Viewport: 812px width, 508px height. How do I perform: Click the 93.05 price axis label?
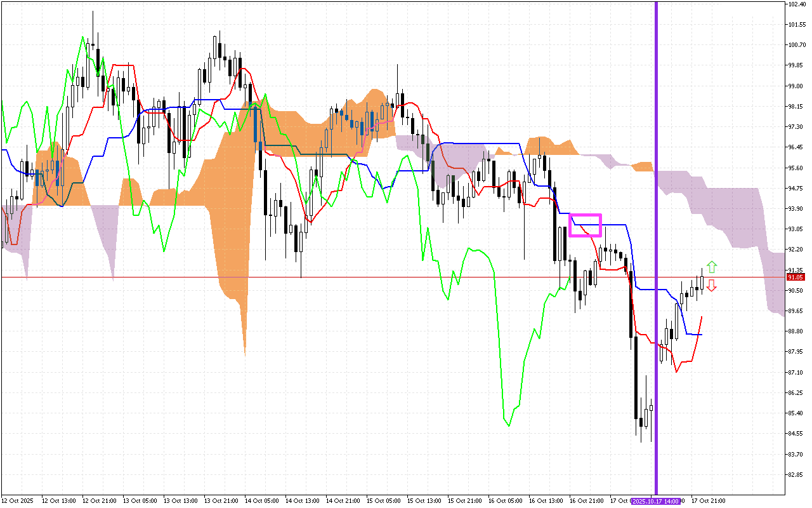coord(797,229)
